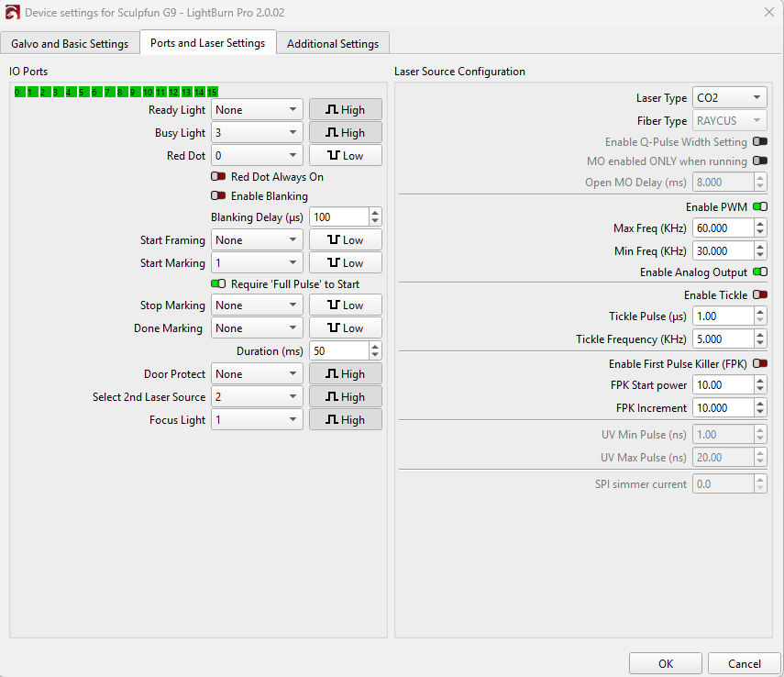Image resolution: width=784 pixels, height=677 pixels.
Task: Open the Laser Type dropdown
Action: point(729,98)
